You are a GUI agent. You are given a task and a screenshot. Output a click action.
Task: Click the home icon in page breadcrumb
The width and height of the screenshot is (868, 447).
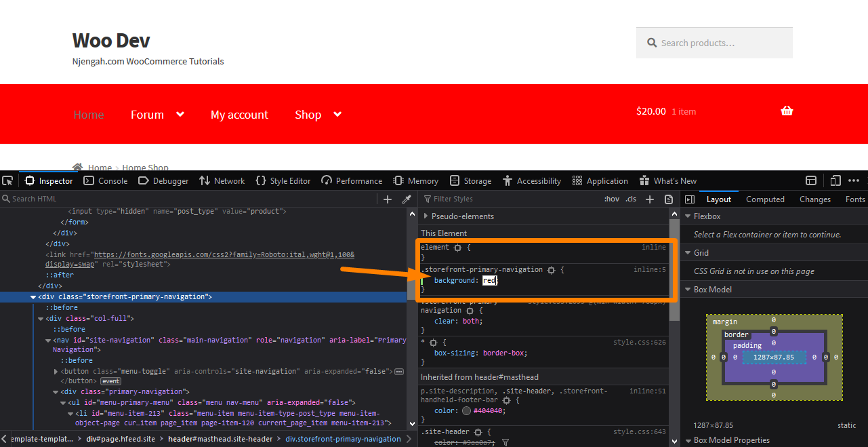tap(78, 167)
